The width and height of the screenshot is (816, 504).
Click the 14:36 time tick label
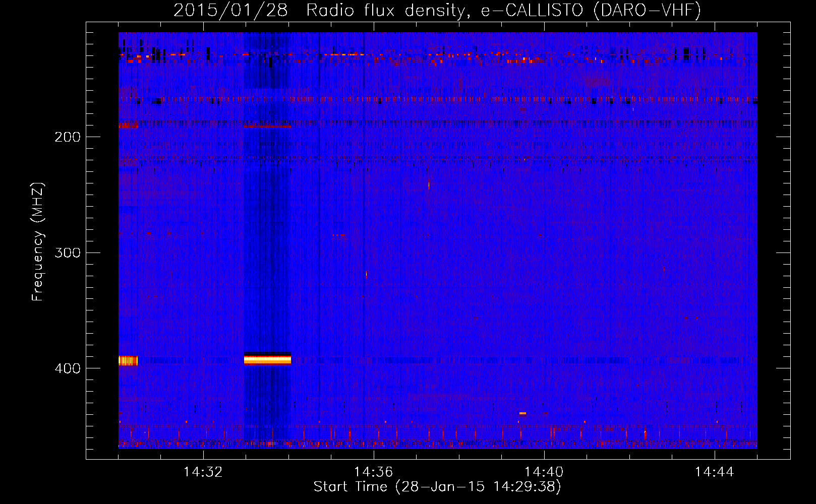(374, 472)
